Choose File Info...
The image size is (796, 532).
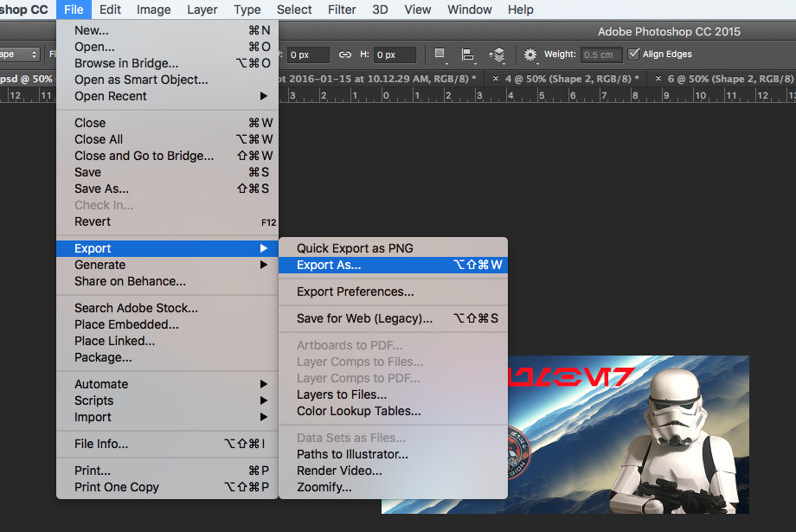coord(168,444)
